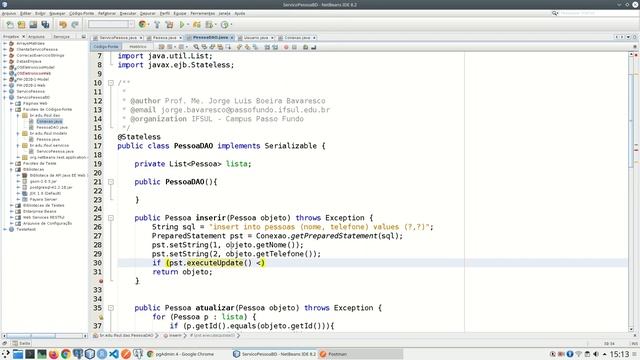
Task: Click the red macro record icon
Action: (286, 47)
